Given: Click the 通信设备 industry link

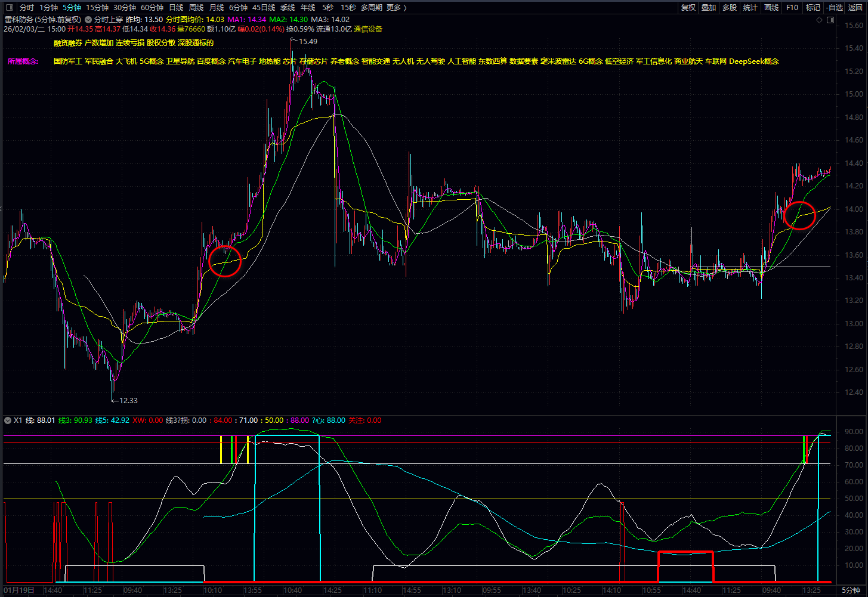Looking at the screenshot, I should coord(368,29).
